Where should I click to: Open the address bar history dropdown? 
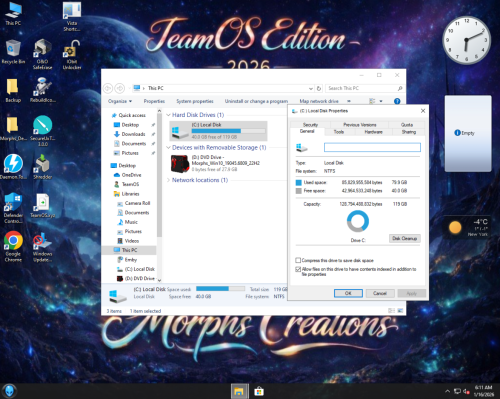point(311,88)
